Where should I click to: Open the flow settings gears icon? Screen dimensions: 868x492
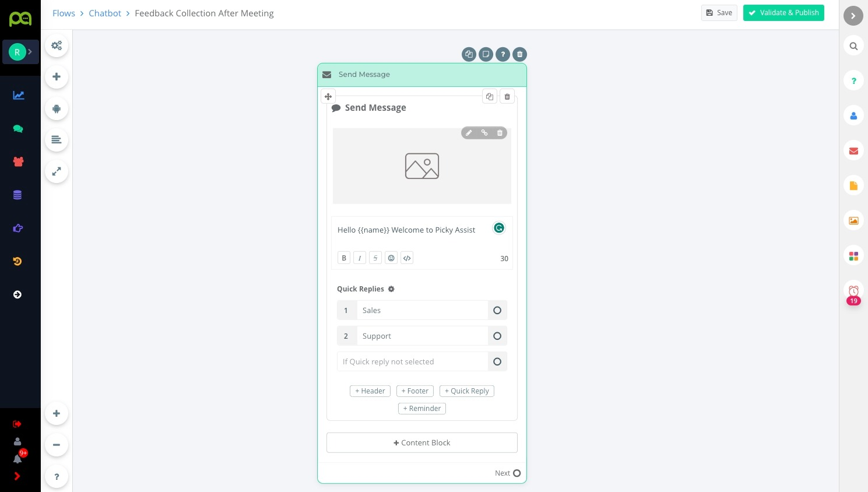57,45
